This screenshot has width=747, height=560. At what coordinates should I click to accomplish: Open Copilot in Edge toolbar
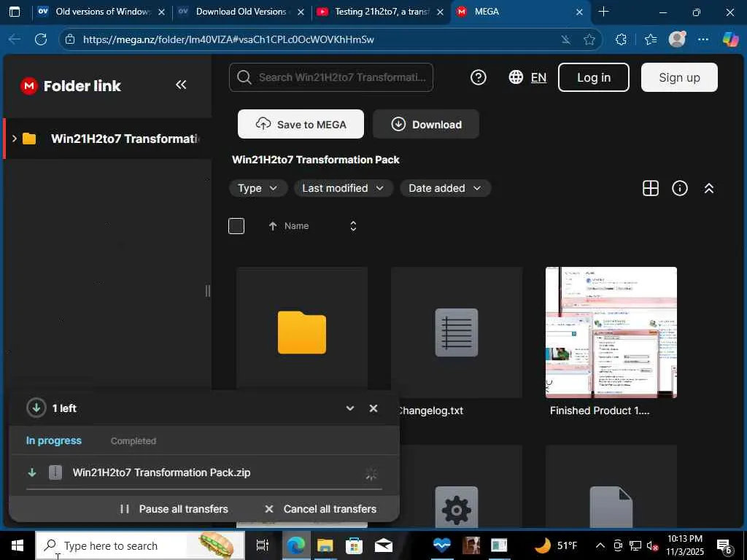(x=730, y=39)
